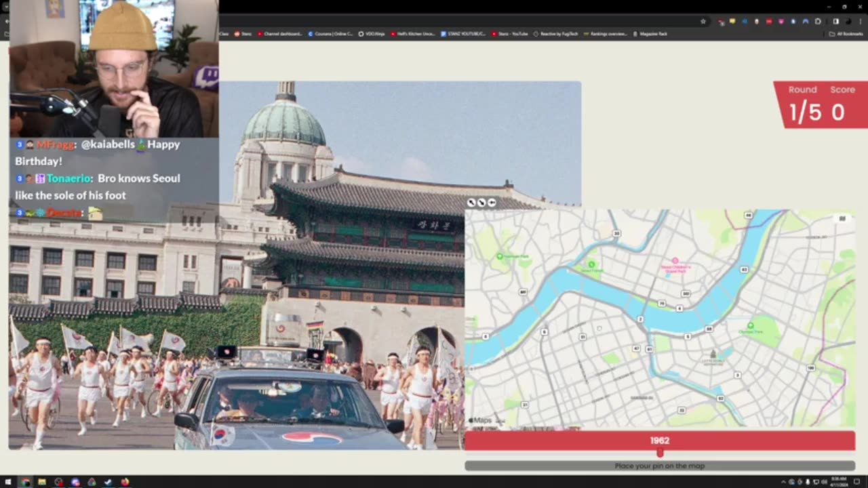The image size is (868, 488).
Task: Select the Seoul Forest marker on the map
Action: coord(591,264)
